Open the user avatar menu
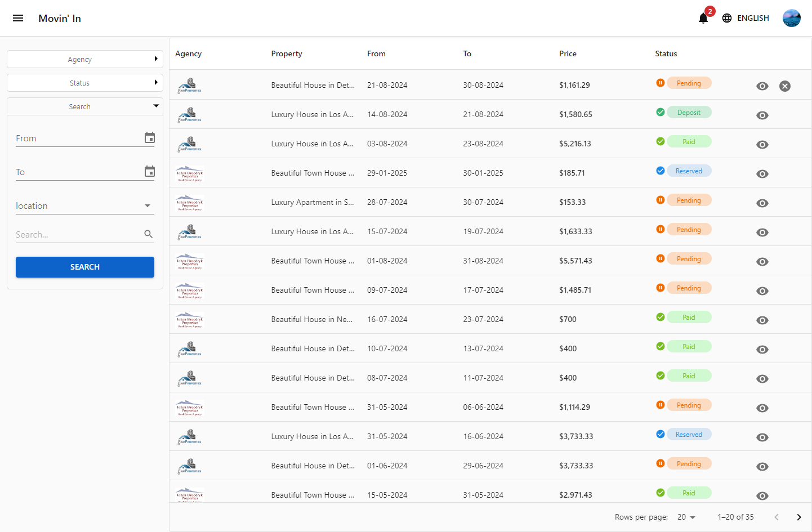The height and width of the screenshot is (532, 812). pos(791,18)
